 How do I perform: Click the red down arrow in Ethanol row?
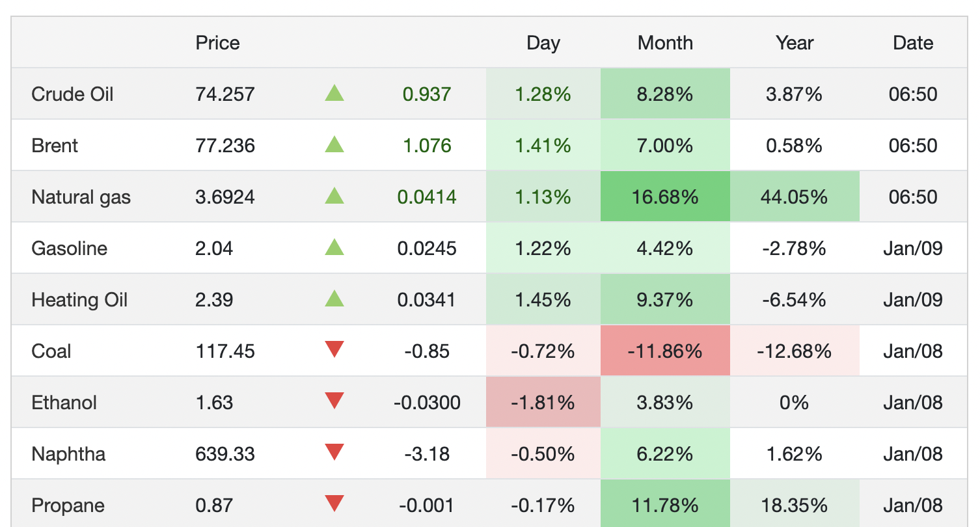pos(334,401)
